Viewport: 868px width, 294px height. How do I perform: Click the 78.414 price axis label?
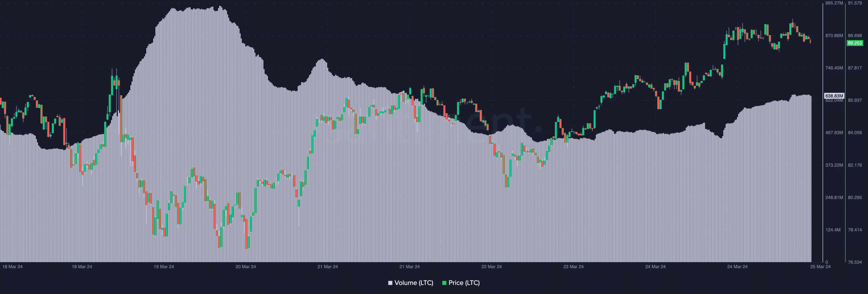pos(855,230)
